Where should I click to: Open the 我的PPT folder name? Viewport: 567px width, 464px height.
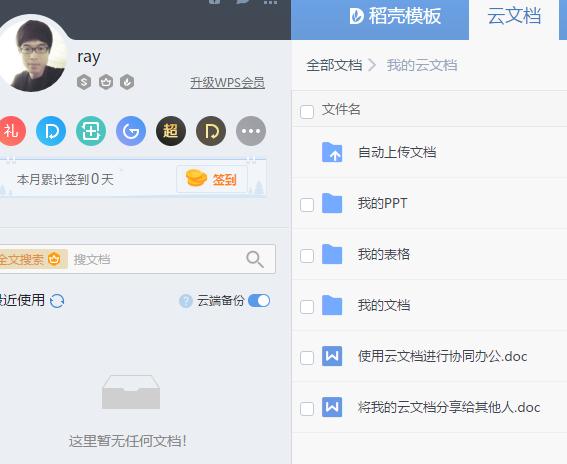(x=382, y=203)
